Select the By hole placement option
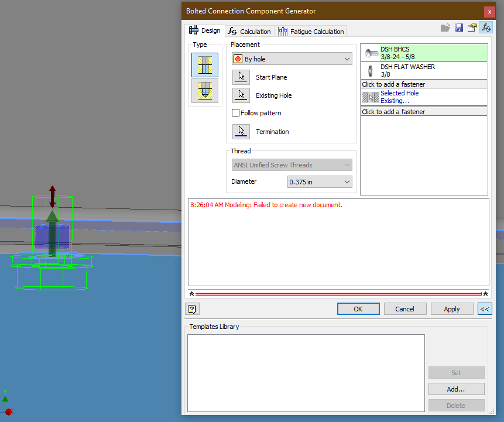504x422 pixels. 292,59
